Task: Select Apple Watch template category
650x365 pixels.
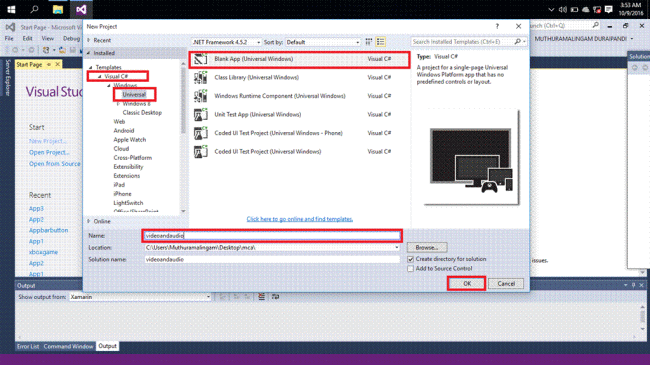Action: pyautogui.click(x=130, y=140)
